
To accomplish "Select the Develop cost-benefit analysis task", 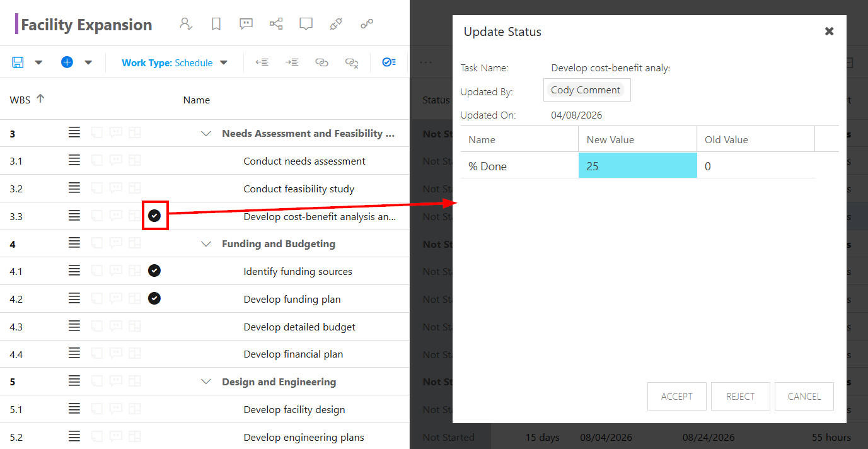I will [320, 216].
